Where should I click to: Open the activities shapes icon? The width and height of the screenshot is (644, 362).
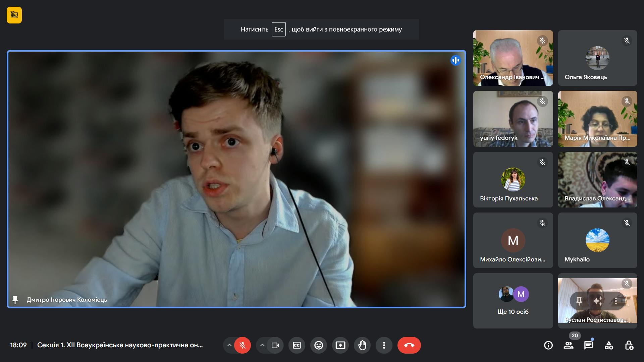[x=609, y=345]
